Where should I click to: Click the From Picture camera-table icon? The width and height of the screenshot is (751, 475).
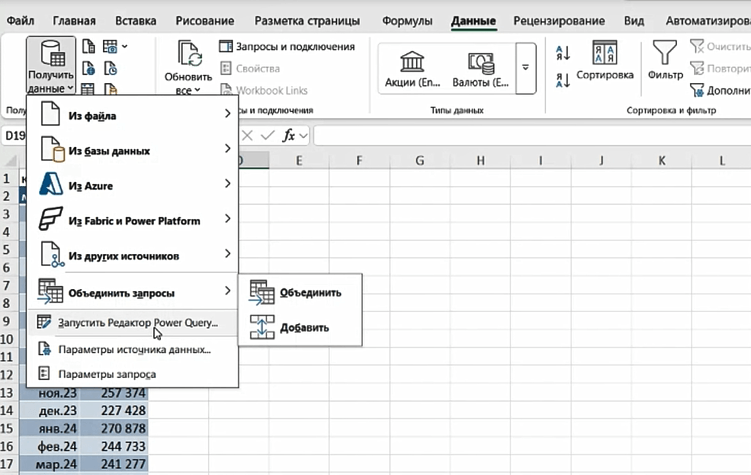[x=110, y=46]
